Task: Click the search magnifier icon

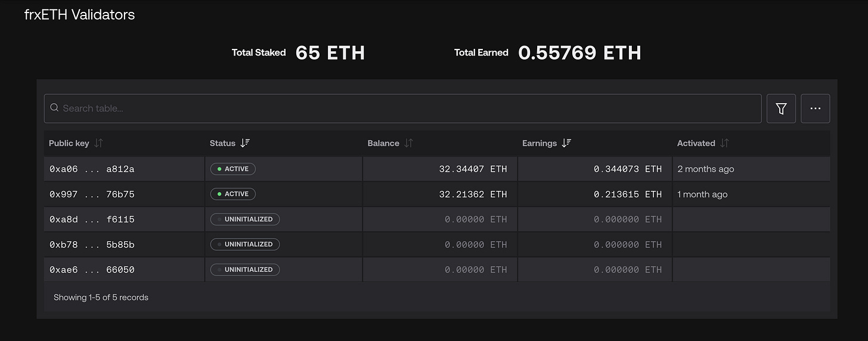Action: (x=54, y=108)
